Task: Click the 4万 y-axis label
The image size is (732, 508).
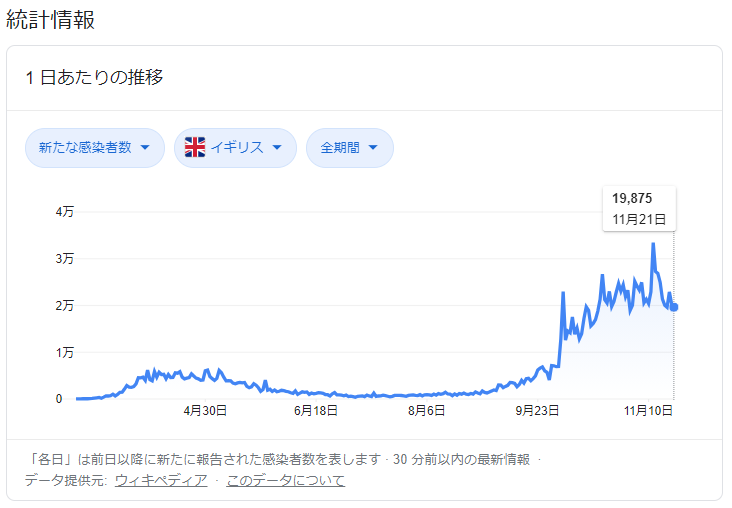Action: pyautogui.click(x=64, y=212)
